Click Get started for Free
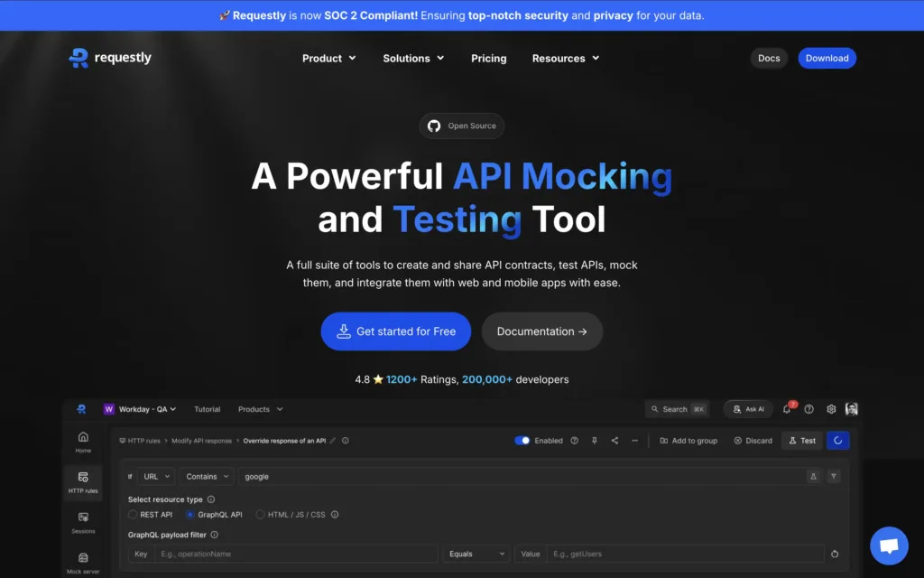This screenshot has height=578, width=924. point(396,331)
